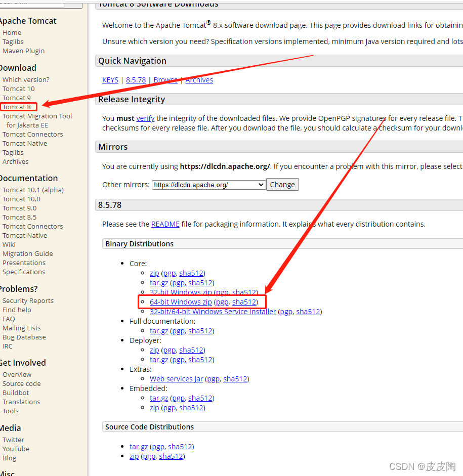Open the mirrors dropdown showing https://dlcdn.apache.org/
The width and height of the screenshot is (463, 476).
coord(208,185)
